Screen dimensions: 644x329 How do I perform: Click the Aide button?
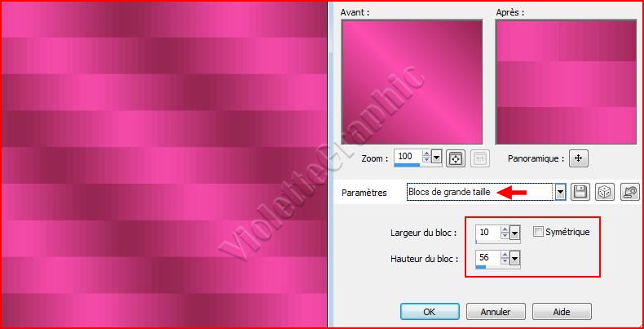[562, 312]
